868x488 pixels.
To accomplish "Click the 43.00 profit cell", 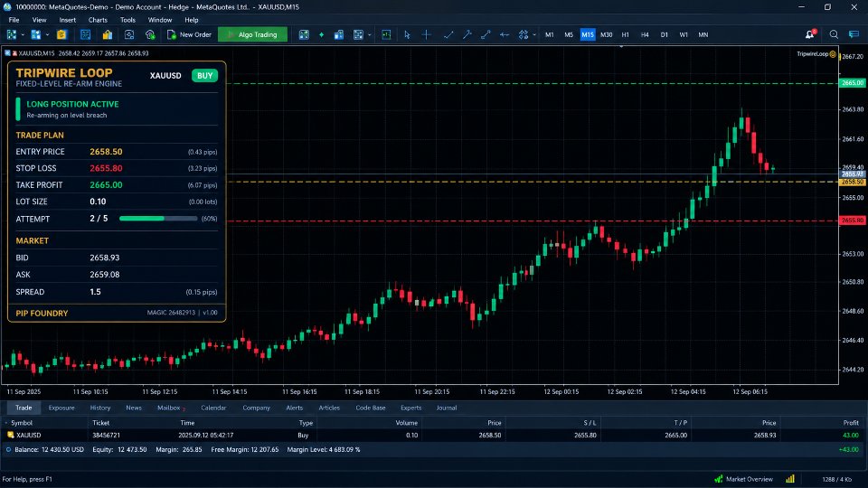I will coord(850,436).
